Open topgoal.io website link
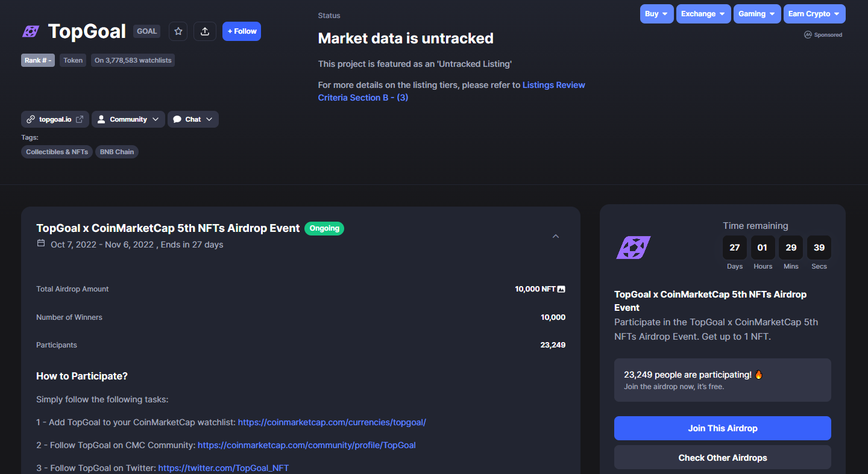 (55, 119)
